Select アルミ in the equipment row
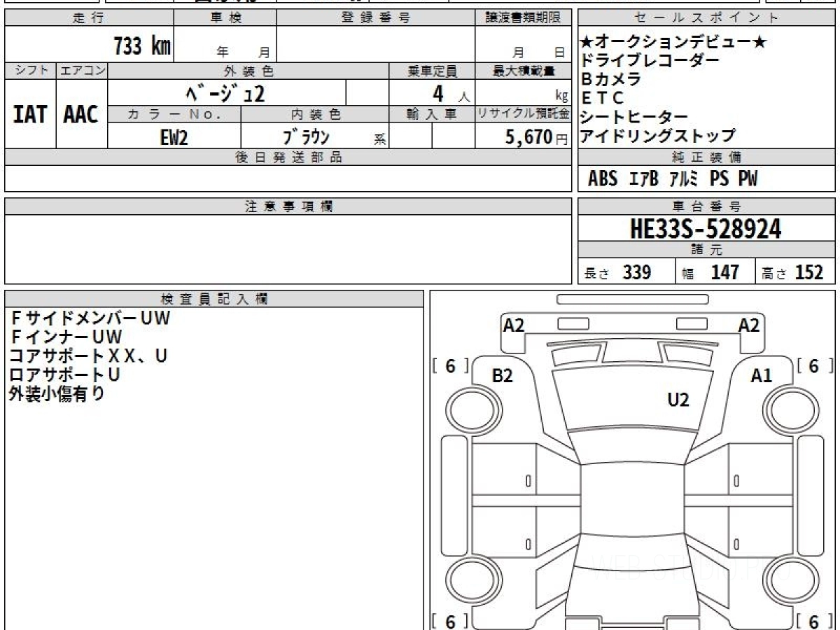The image size is (840, 630). 684,179
